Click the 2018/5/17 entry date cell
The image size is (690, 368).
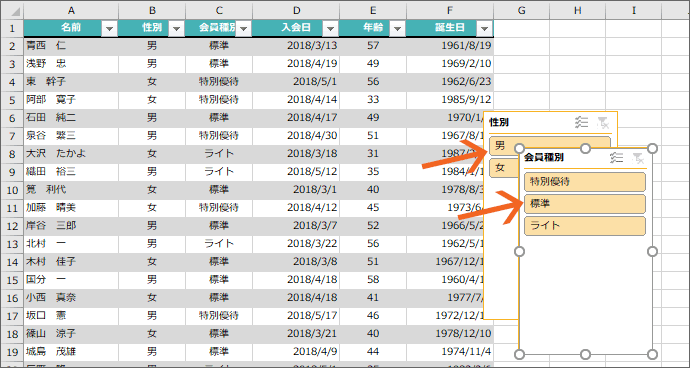point(296,316)
